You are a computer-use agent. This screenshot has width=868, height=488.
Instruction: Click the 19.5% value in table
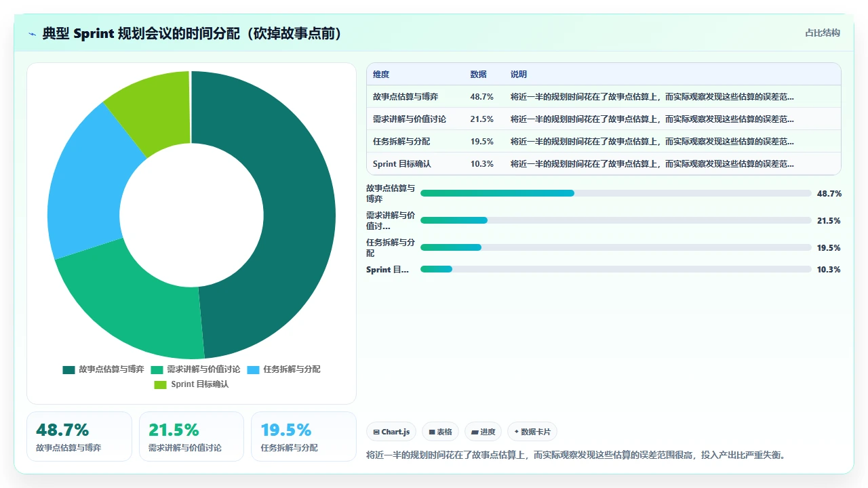pos(481,142)
